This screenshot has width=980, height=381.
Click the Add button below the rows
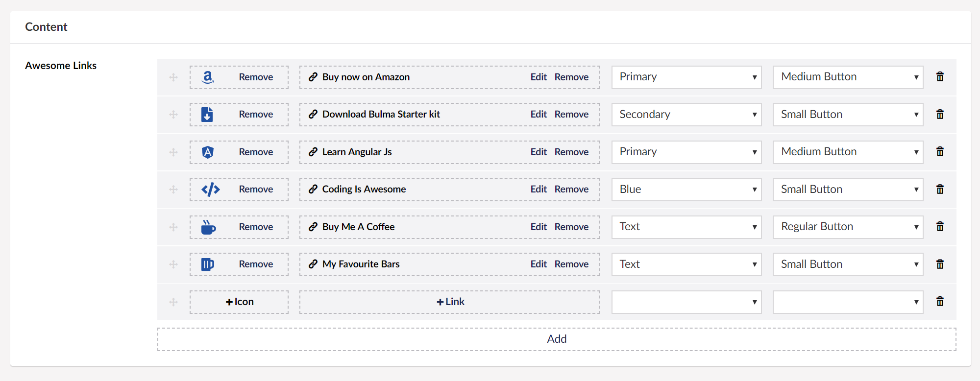pyautogui.click(x=557, y=339)
